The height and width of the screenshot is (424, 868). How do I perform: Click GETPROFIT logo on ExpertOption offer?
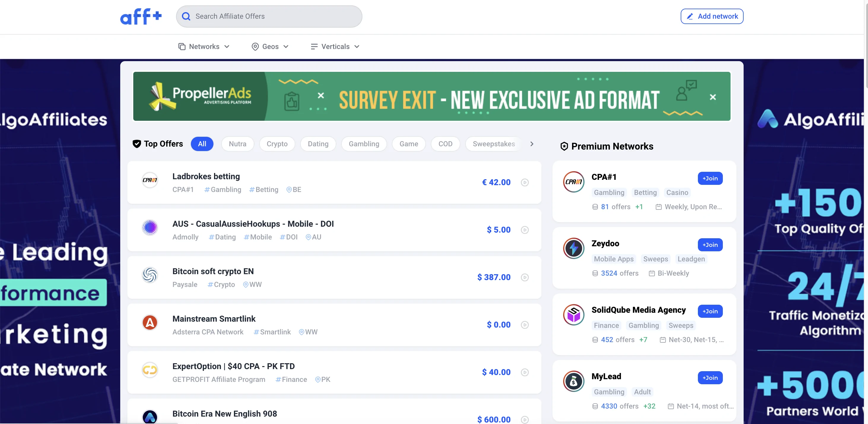[x=150, y=370]
